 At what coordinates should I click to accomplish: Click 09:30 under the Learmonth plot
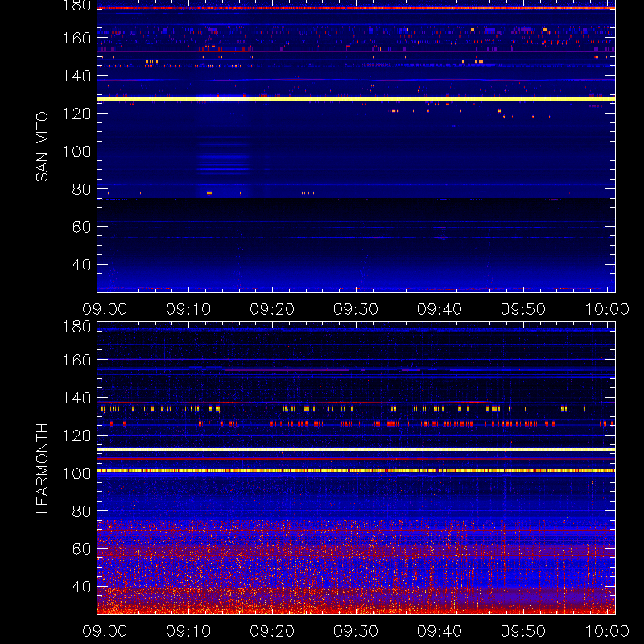click(356, 631)
